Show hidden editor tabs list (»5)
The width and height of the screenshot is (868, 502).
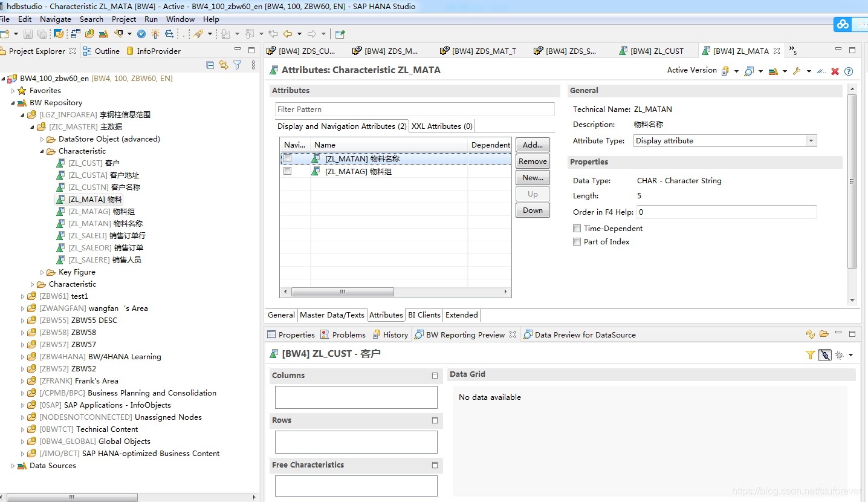[793, 51]
